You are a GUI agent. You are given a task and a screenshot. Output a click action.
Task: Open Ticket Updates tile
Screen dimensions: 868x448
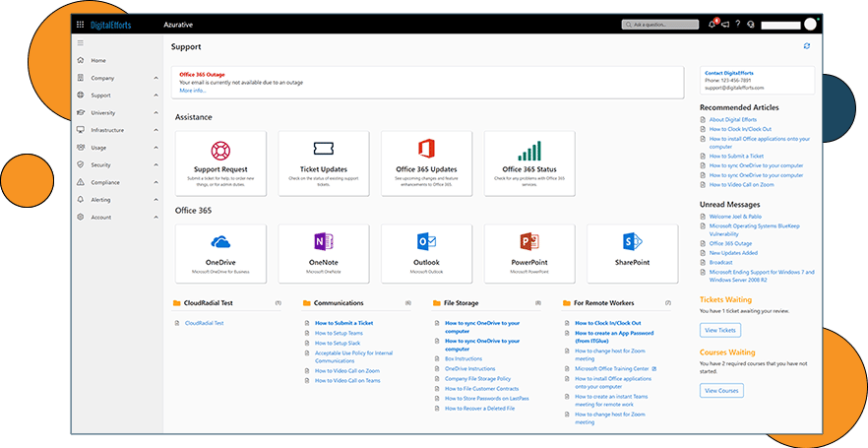tap(324, 163)
